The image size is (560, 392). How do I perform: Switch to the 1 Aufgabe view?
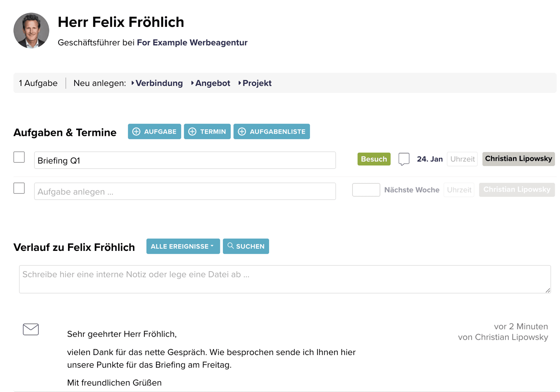tap(38, 83)
